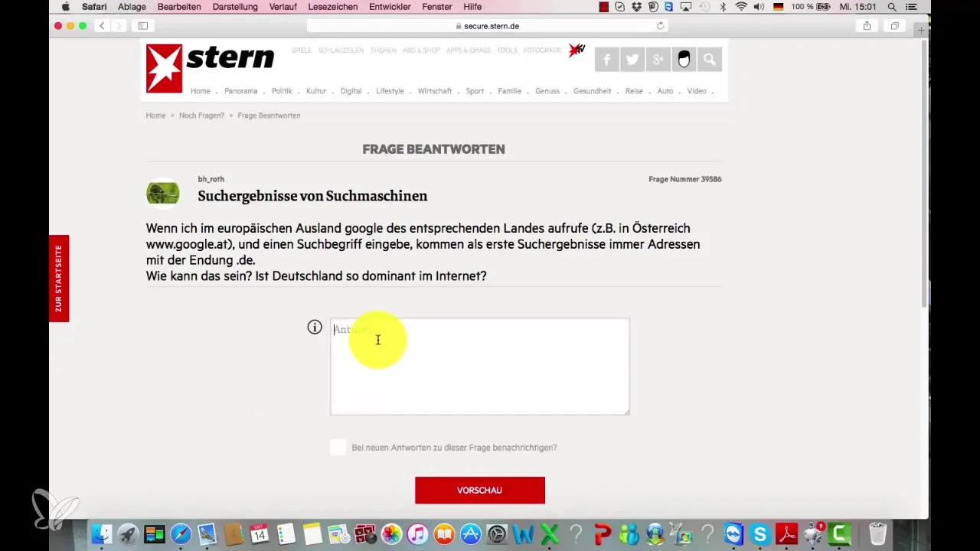Open SCHLAGZEILEN top link

340,51
